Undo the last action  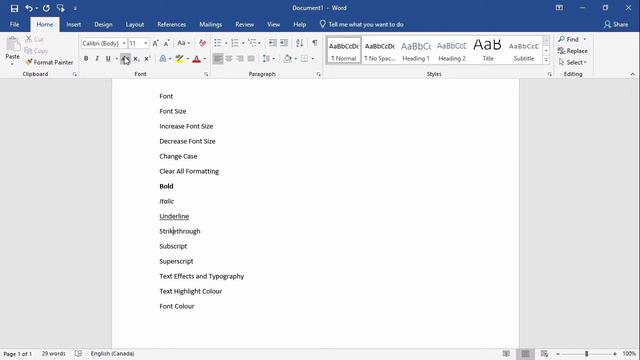click(29, 8)
